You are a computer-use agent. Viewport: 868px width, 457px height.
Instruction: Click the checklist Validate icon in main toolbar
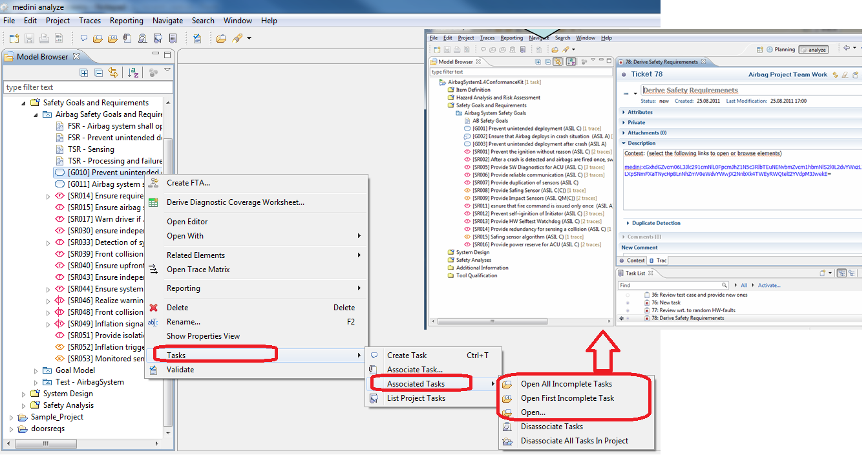pyautogui.click(x=196, y=39)
